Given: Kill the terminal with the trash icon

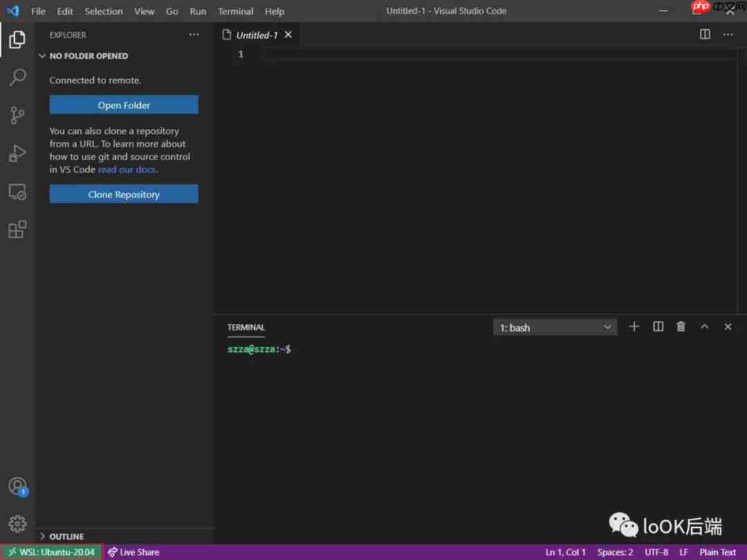Looking at the screenshot, I should click(x=681, y=326).
